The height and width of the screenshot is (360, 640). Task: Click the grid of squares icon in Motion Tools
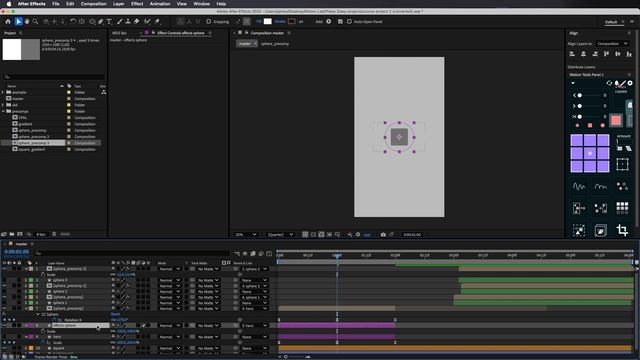coord(622,208)
